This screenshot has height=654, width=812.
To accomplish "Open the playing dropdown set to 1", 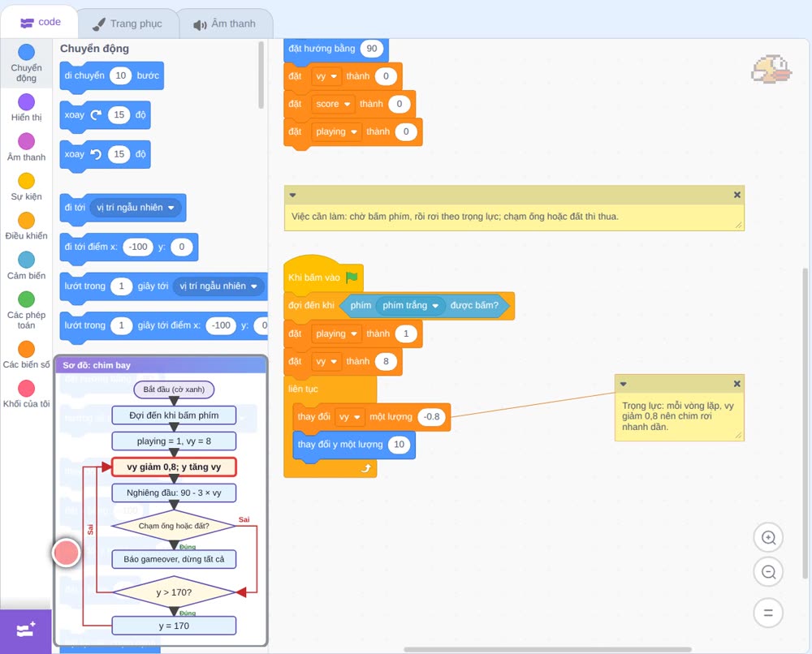I will coord(336,333).
